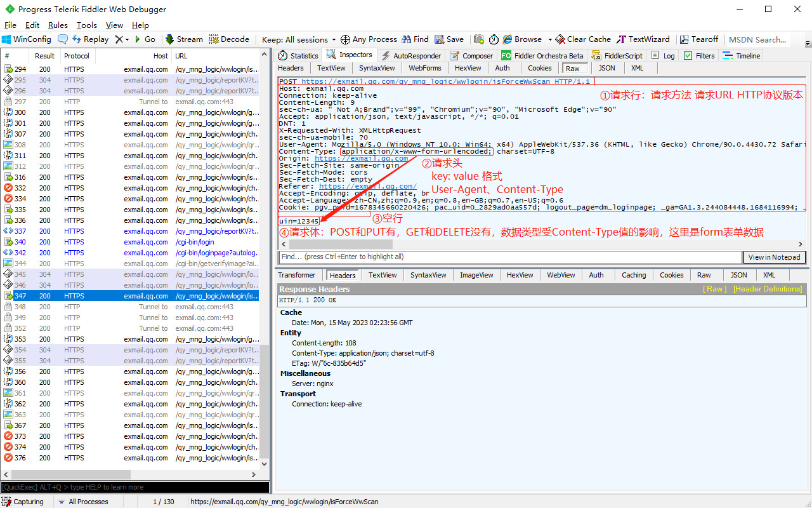The width and height of the screenshot is (812, 508).
Task: Select session 297 Tunnel to row
Action: click(x=129, y=102)
